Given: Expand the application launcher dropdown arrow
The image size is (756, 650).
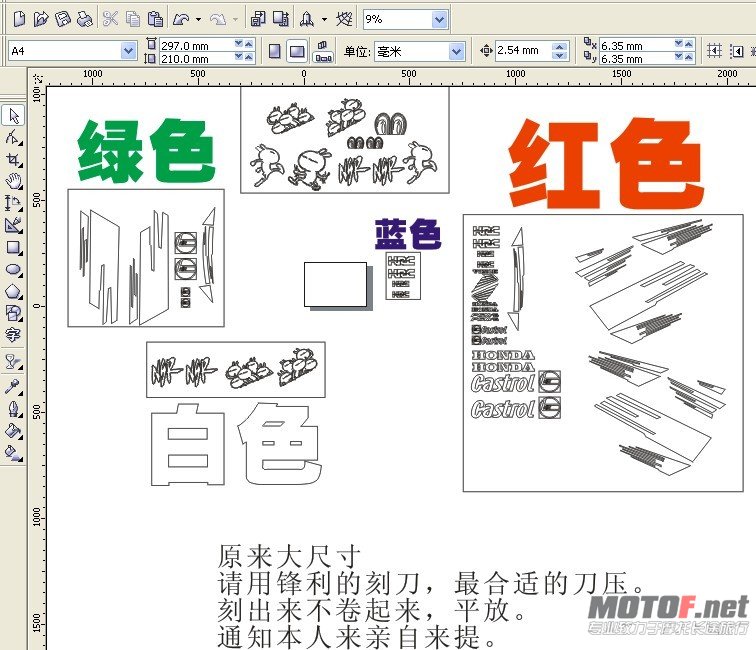Looking at the screenshot, I should [x=324, y=19].
